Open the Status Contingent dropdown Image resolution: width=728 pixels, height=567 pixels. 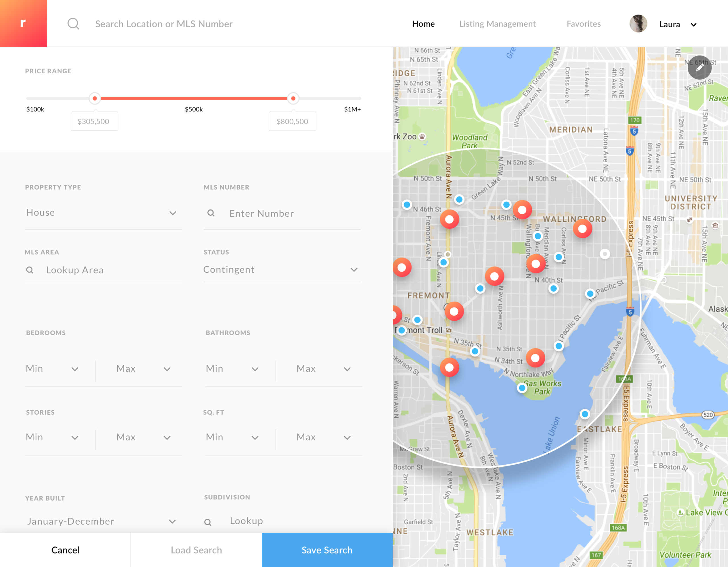(282, 269)
